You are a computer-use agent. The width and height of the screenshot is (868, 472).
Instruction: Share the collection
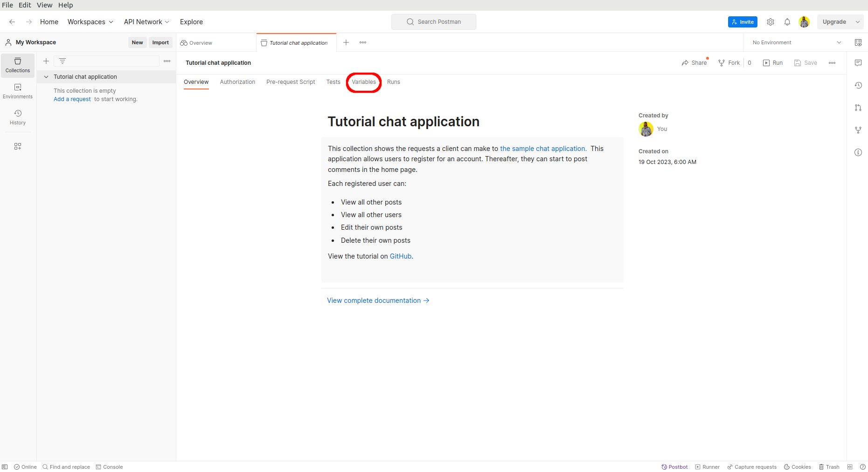[694, 63]
